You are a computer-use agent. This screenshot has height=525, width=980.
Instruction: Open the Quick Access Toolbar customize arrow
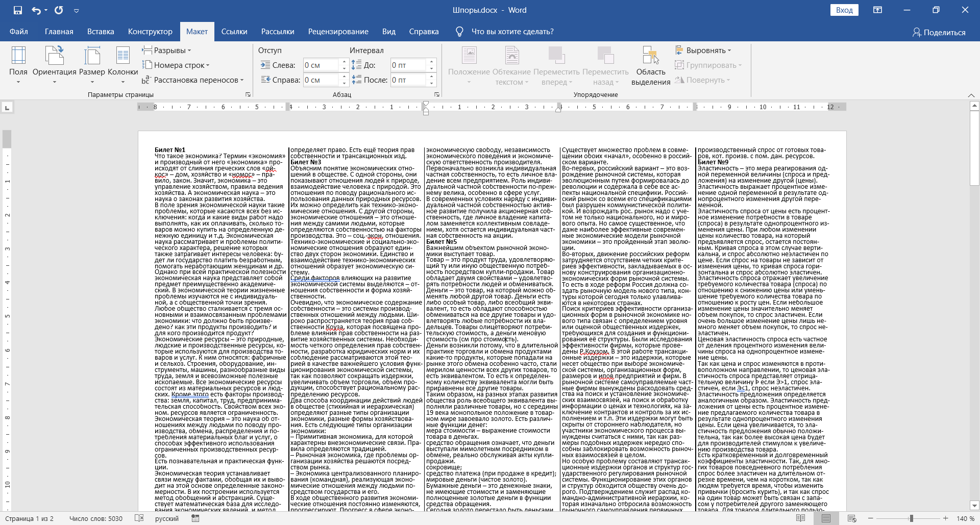click(x=76, y=11)
